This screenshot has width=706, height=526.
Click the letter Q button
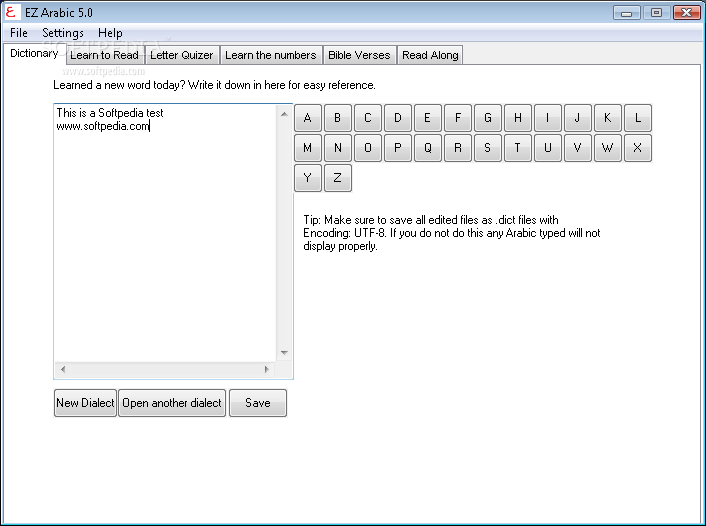[x=428, y=148]
